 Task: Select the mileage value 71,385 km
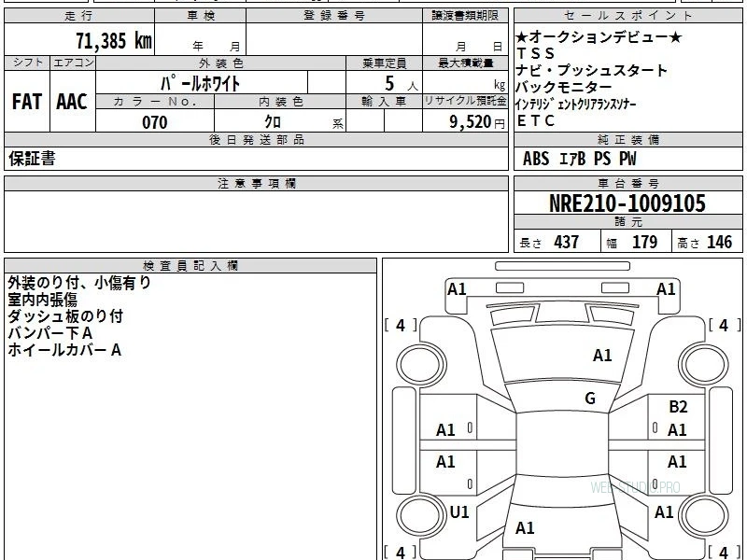click(114, 40)
